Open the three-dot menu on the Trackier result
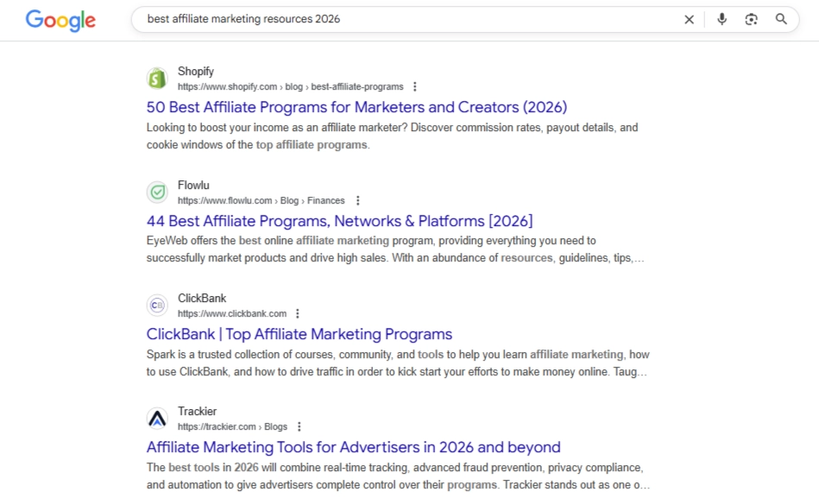819x504 pixels. tap(299, 426)
